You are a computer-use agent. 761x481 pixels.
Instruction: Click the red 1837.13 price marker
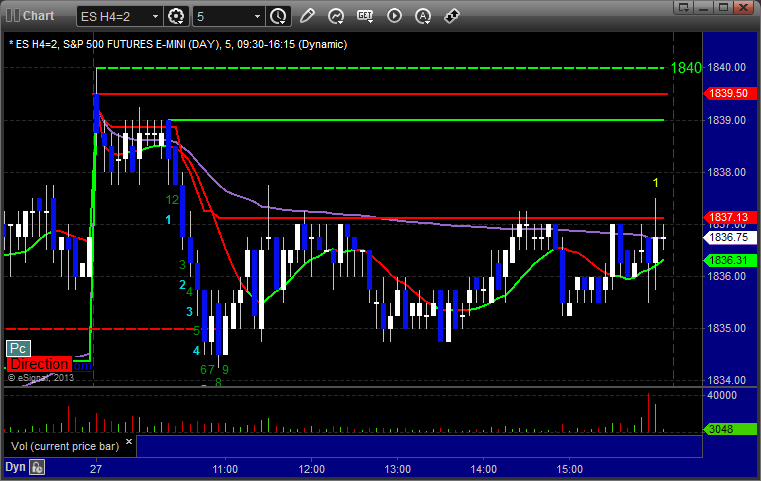coord(729,217)
